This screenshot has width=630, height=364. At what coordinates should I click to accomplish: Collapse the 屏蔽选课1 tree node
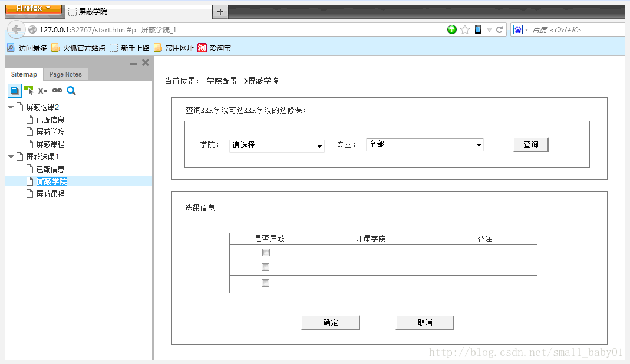pos(11,157)
